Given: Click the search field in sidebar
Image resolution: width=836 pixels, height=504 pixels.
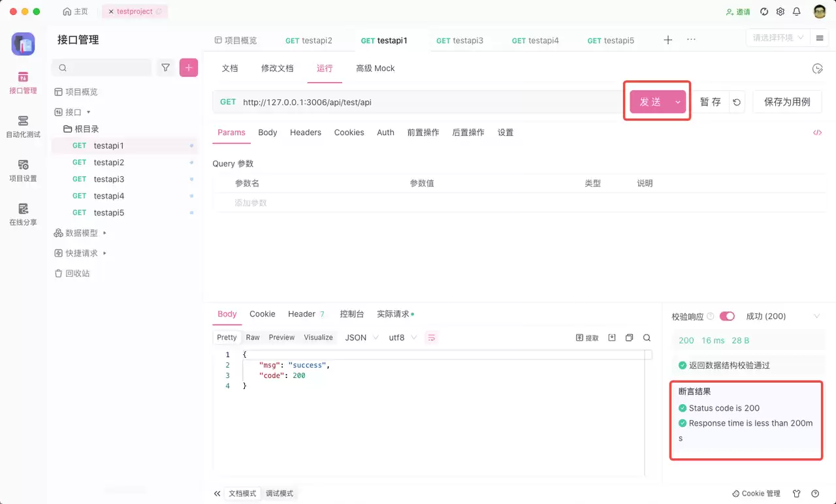Looking at the screenshot, I should click(x=102, y=67).
